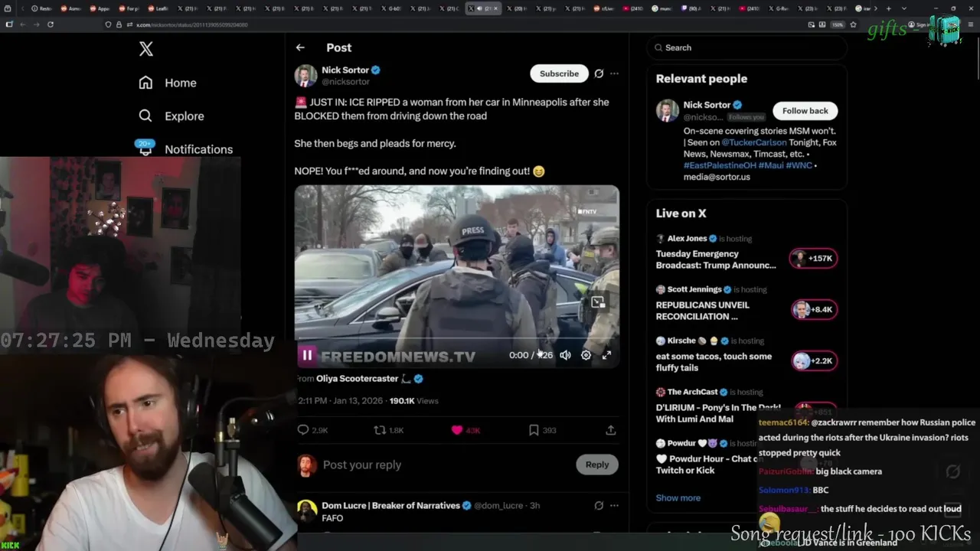This screenshot has height=551, width=980.
Task: Subscribe to Nick Sortor
Action: coord(559,73)
